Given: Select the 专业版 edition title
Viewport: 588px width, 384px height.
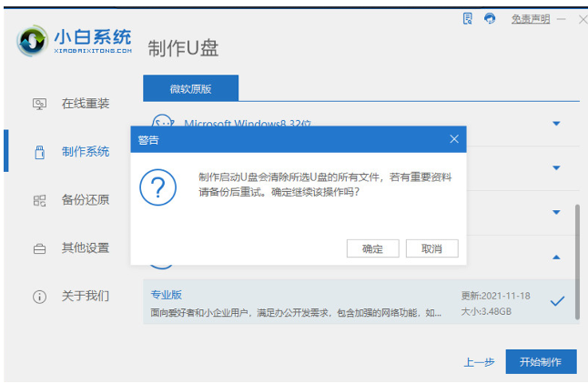Looking at the screenshot, I should click(167, 295).
